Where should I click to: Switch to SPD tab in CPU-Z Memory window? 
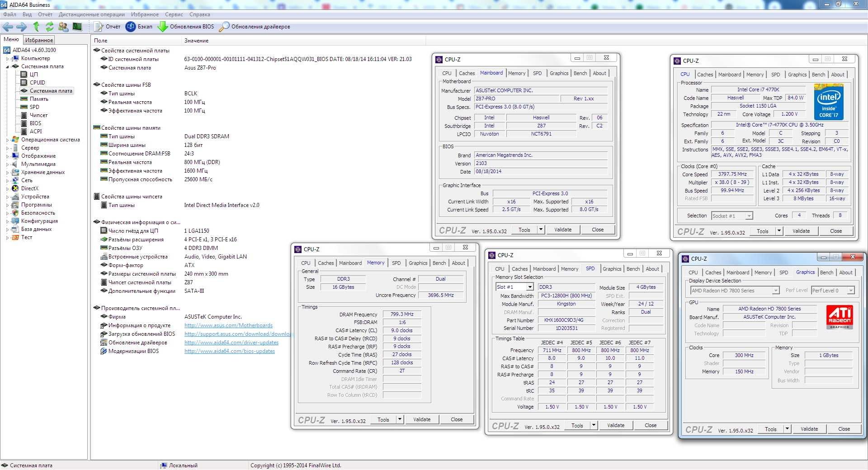tap(396, 263)
